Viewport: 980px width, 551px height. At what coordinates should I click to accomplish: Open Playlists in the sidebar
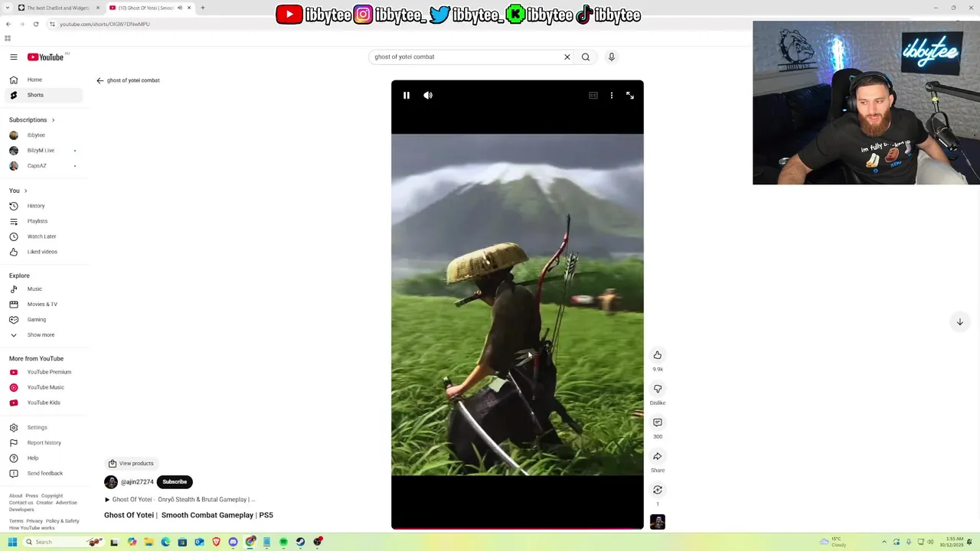(43, 221)
